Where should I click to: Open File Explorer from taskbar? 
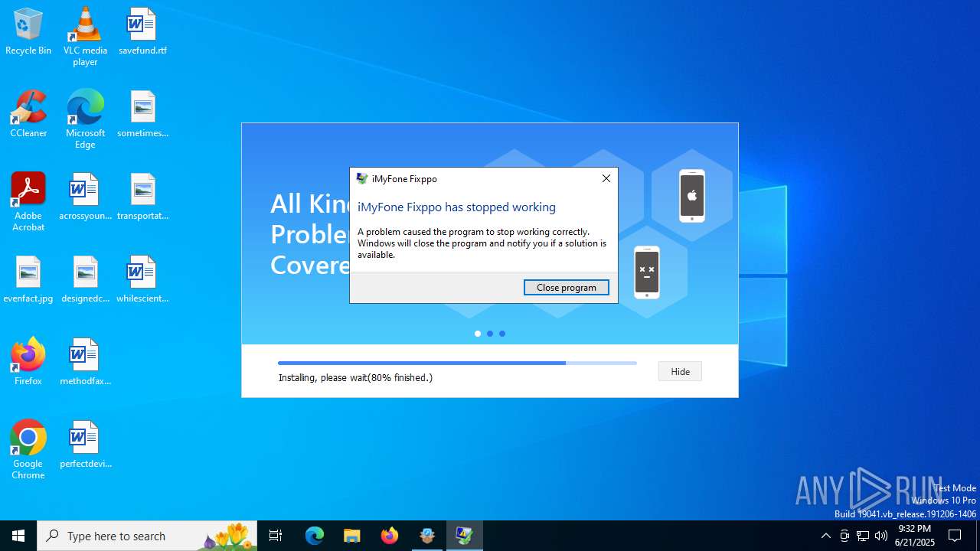point(352,536)
